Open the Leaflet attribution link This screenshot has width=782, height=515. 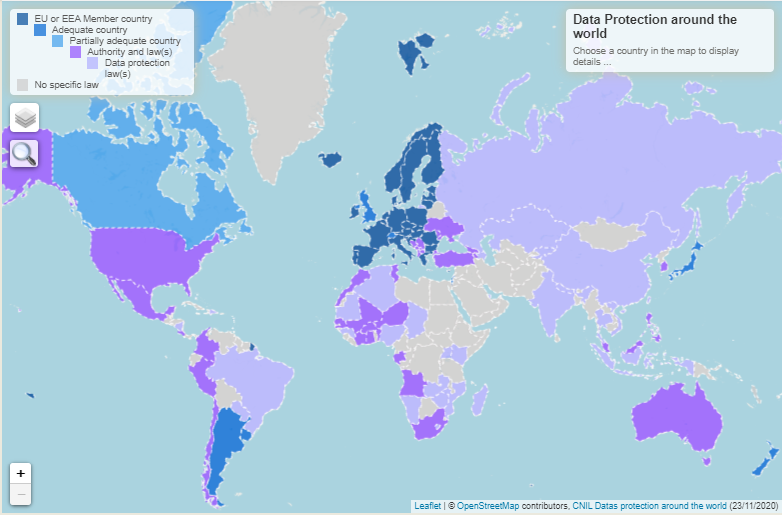coord(427,506)
